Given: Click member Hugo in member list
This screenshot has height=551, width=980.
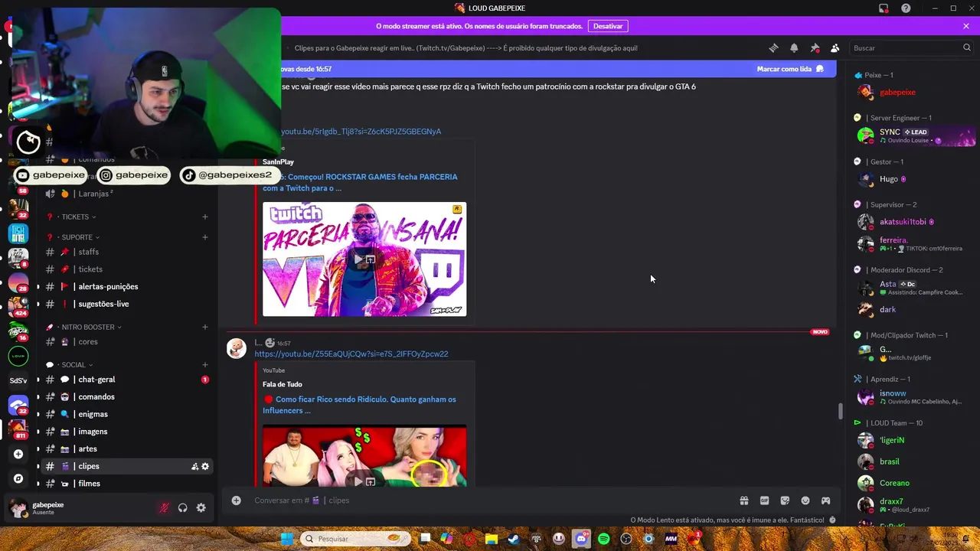Looking at the screenshot, I should pyautogui.click(x=915, y=179).
